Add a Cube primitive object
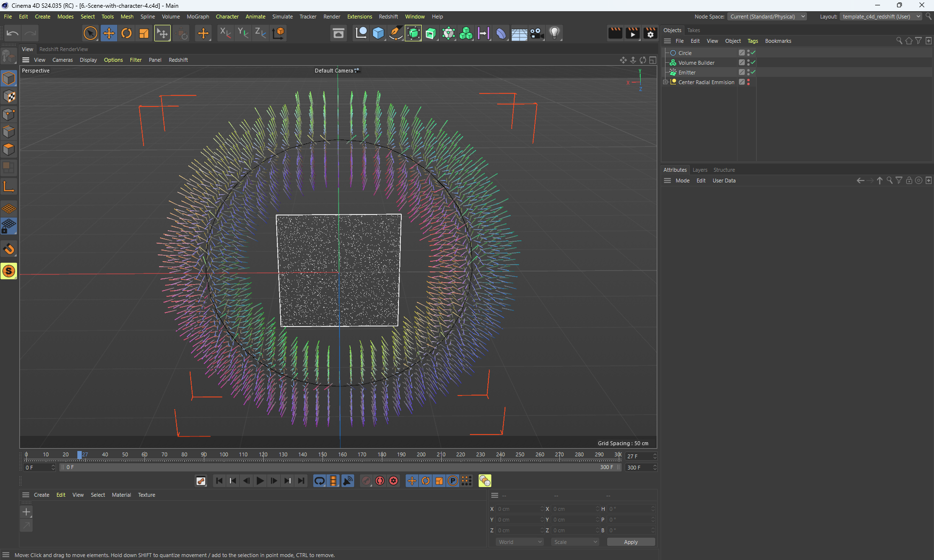The width and height of the screenshot is (934, 560). coord(378,33)
